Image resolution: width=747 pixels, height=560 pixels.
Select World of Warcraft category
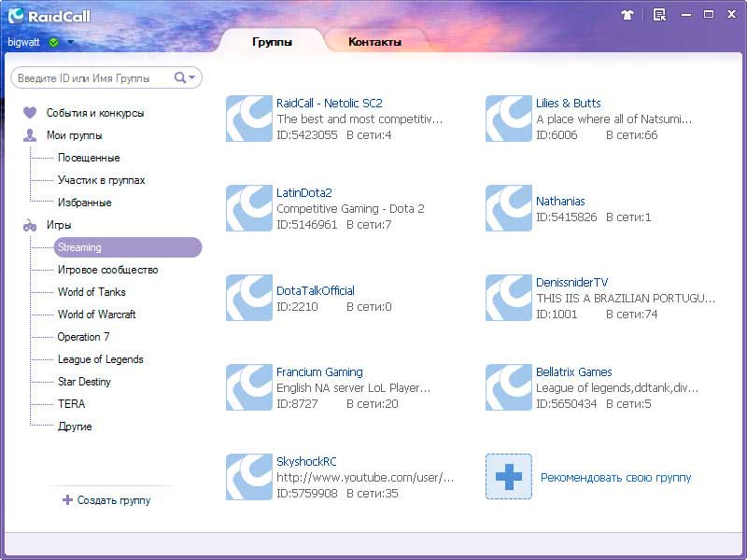(97, 315)
